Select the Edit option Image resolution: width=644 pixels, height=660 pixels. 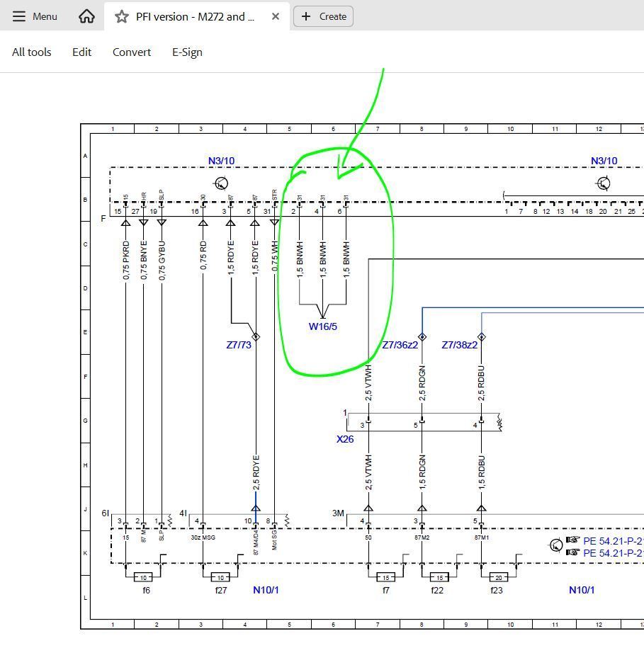pos(81,52)
